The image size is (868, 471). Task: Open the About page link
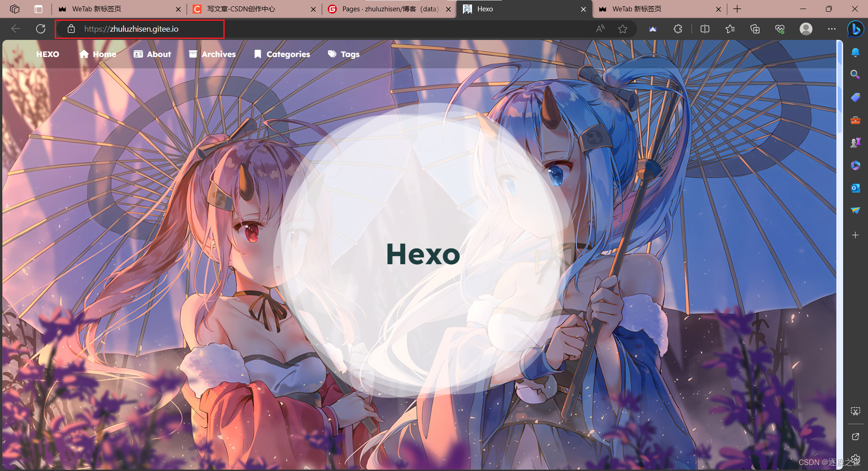coord(152,54)
